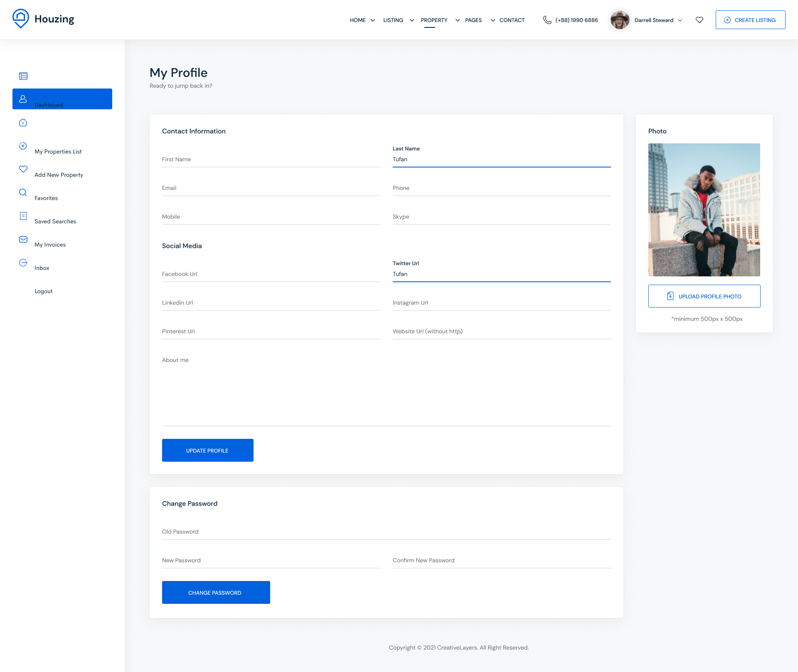Click the envelope mail icon in sidebar

pyautogui.click(x=23, y=239)
